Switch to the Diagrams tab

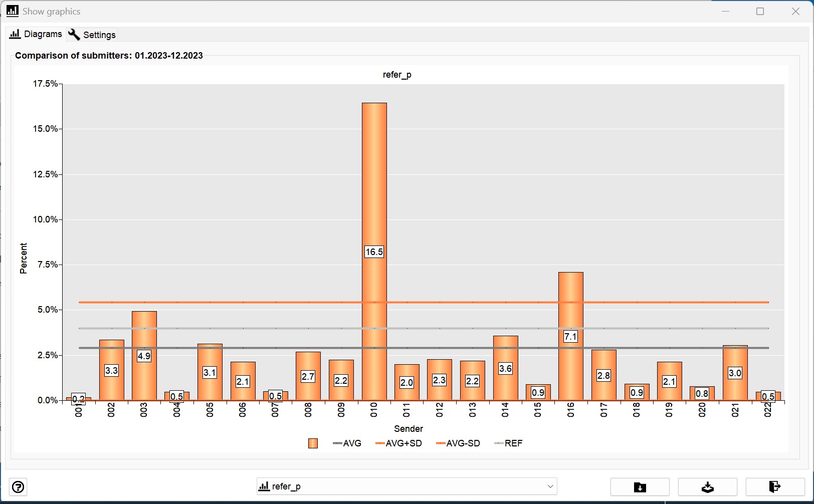coord(36,34)
